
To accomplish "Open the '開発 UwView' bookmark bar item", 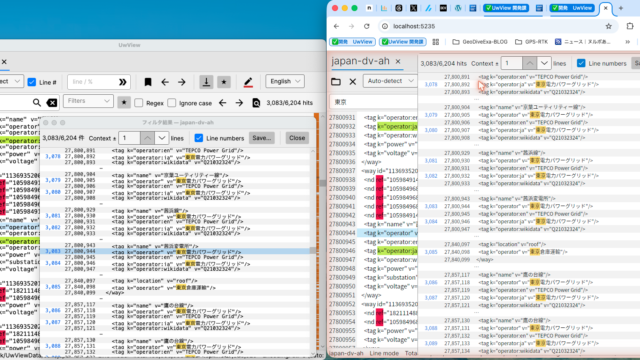I will (352, 42).
